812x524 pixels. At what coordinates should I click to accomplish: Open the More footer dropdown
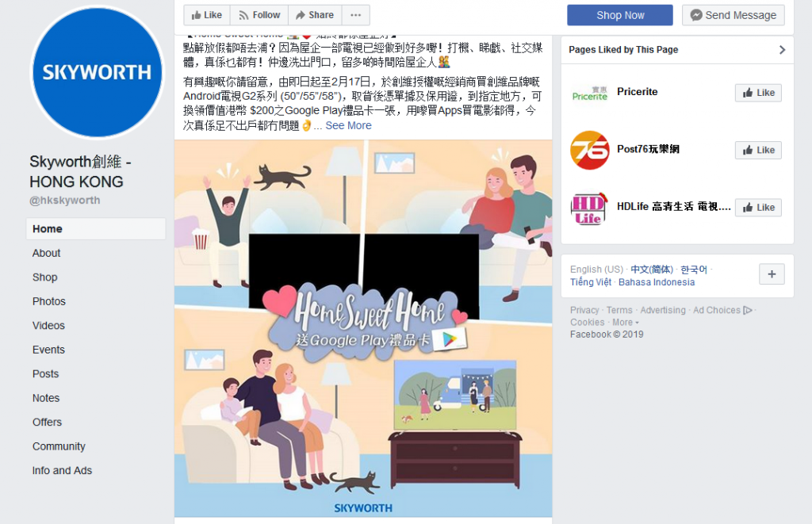(626, 322)
